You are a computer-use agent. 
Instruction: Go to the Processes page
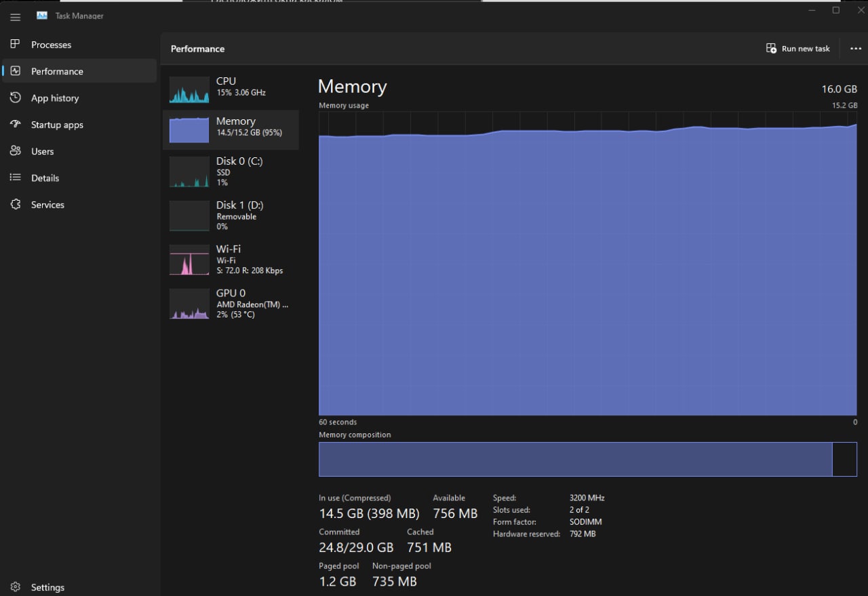[79, 45]
